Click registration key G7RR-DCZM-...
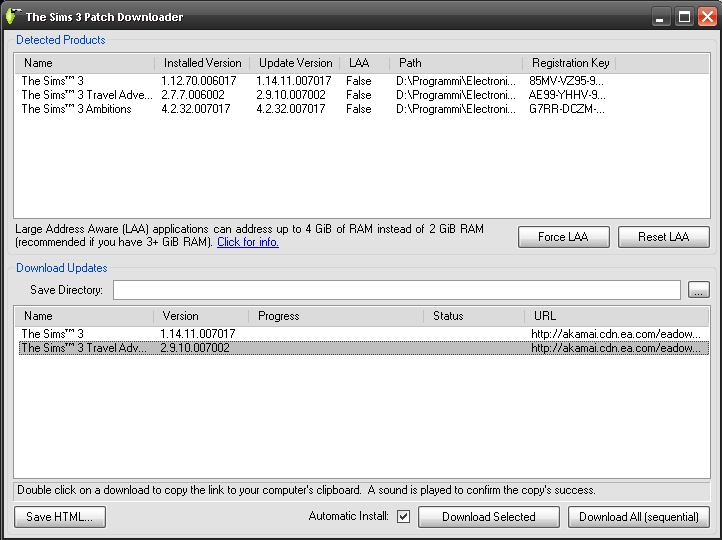This screenshot has height=540, width=722. (x=566, y=109)
